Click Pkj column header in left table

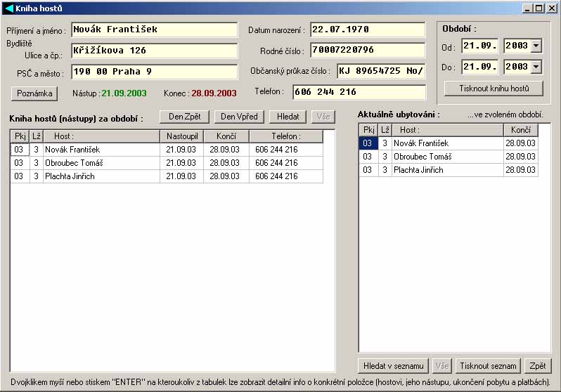(x=20, y=136)
